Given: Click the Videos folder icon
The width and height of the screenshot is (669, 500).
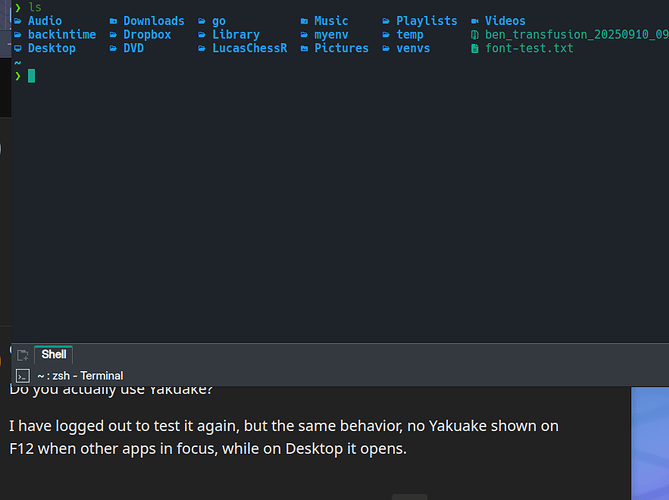Looking at the screenshot, I should (474, 21).
